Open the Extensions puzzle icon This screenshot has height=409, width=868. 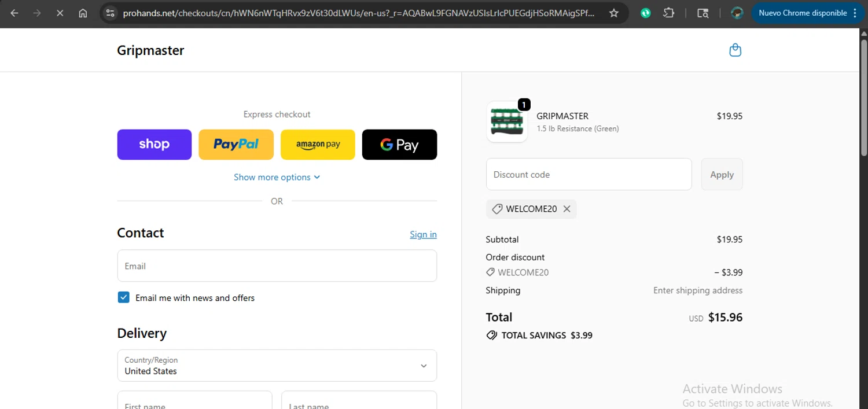[x=668, y=13]
